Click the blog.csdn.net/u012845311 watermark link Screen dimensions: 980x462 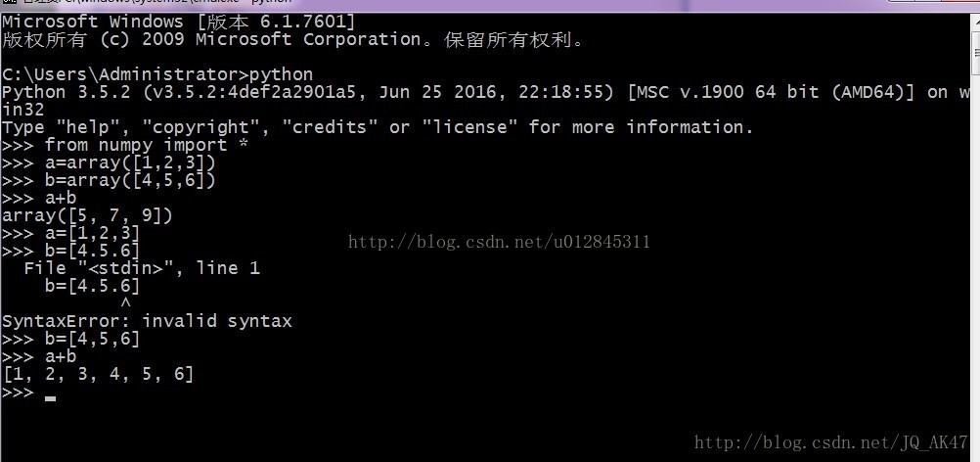coord(499,242)
